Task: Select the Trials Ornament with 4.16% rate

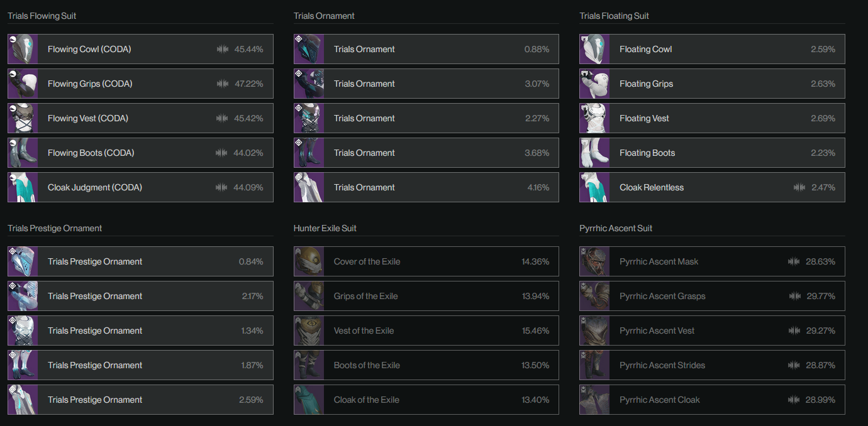Action: [x=426, y=187]
